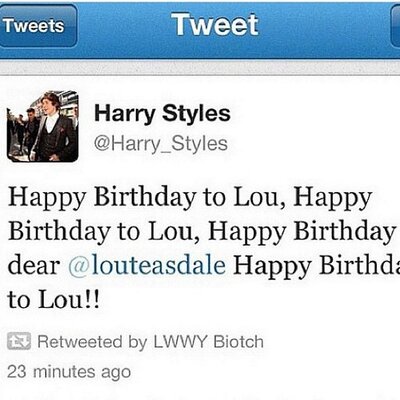Open Harry Styles' profile picture
This screenshot has height=400, width=400.
tap(43, 126)
